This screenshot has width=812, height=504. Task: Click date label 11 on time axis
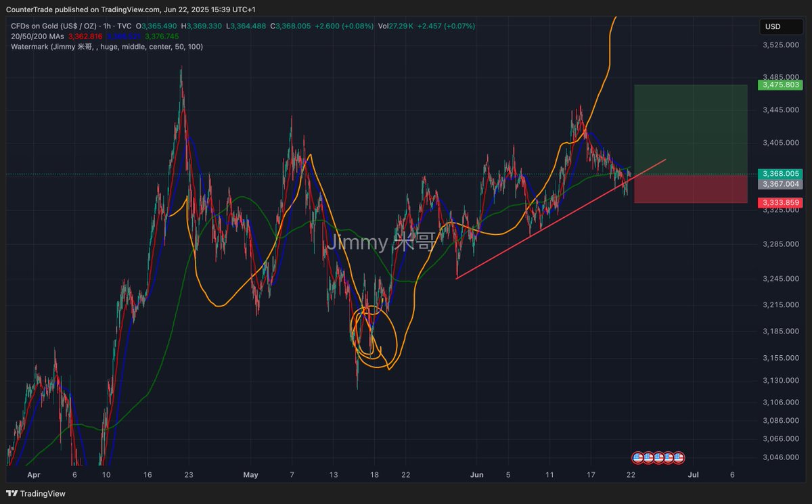[549, 475]
